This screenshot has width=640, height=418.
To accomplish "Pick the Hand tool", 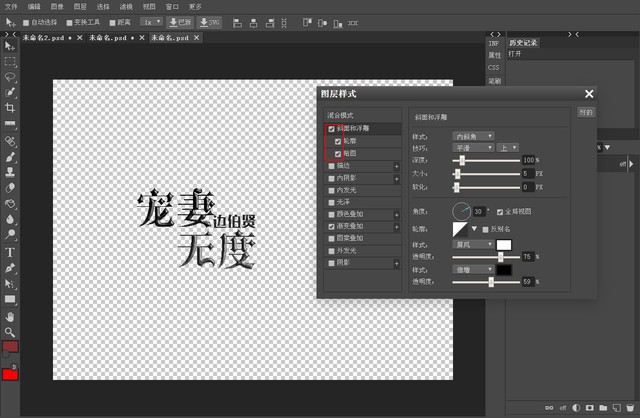I will tap(10, 316).
